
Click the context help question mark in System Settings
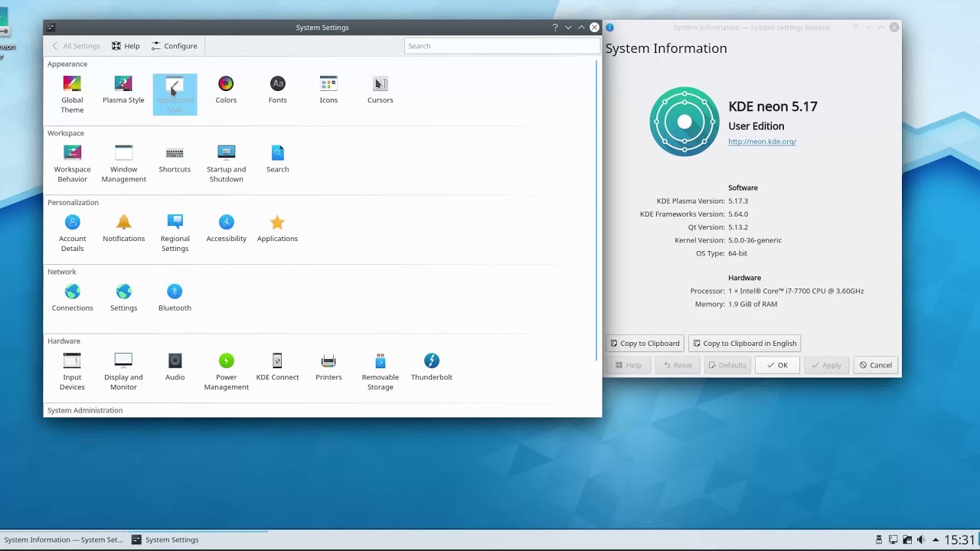point(555,28)
